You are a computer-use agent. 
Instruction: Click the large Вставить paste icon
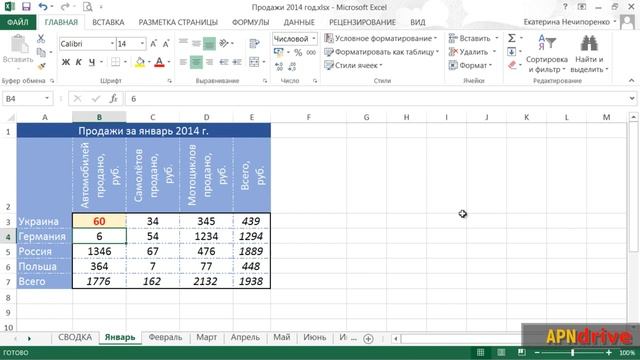(x=18, y=44)
